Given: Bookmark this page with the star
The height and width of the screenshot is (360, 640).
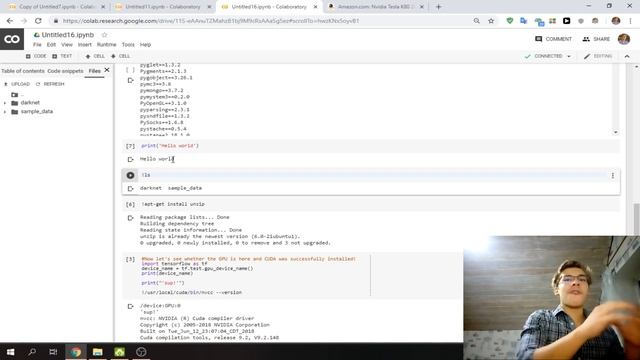Looking at the screenshot, I should tap(491, 20).
